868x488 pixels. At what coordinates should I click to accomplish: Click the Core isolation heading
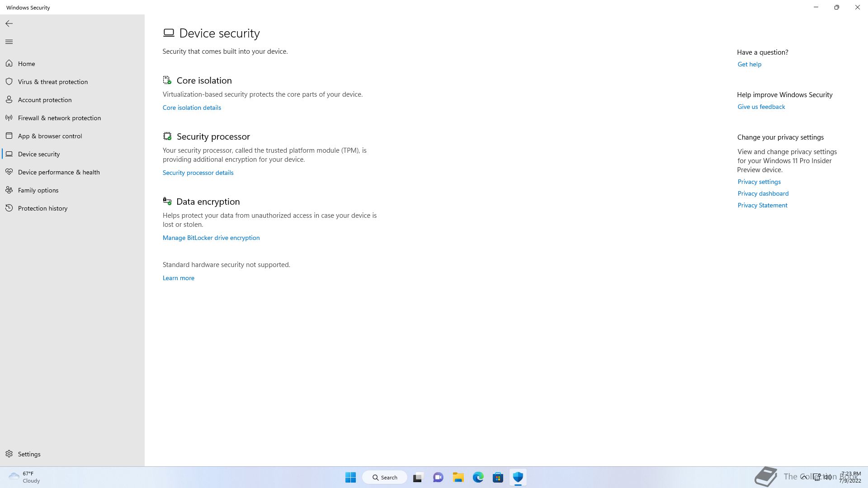(204, 80)
